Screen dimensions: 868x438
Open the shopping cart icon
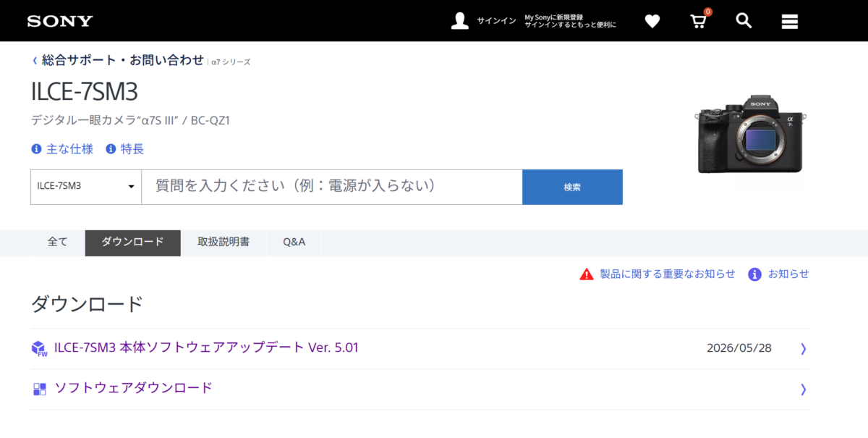(699, 20)
